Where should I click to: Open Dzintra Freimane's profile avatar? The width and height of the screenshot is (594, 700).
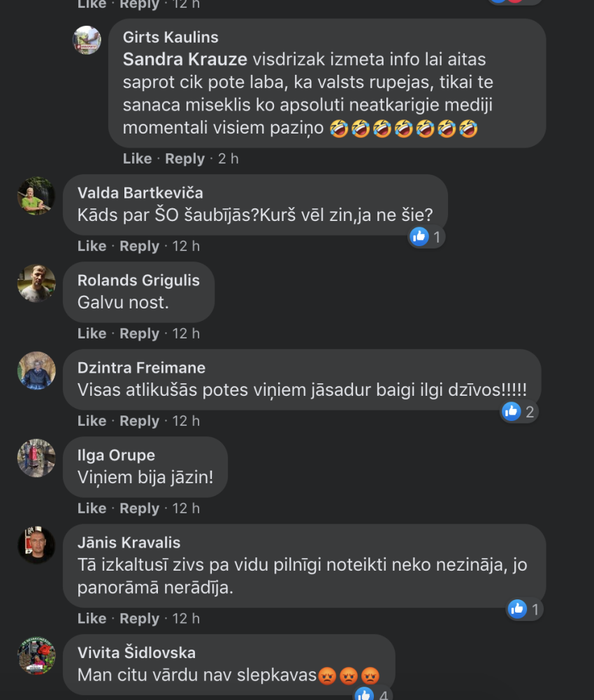coord(36,371)
